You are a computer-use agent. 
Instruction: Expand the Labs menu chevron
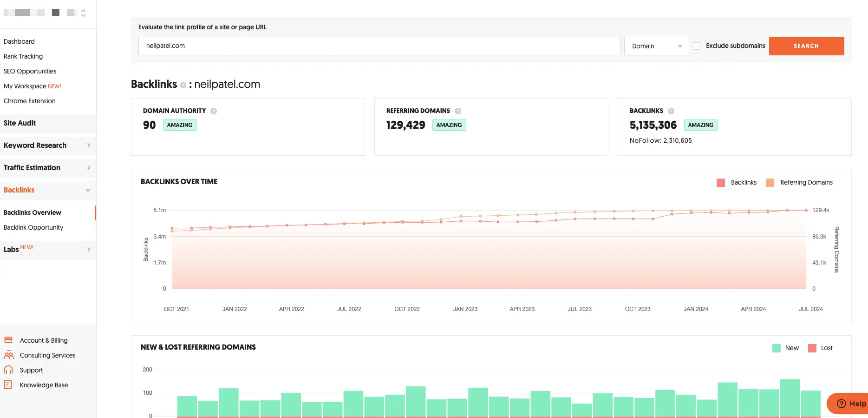click(x=89, y=250)
